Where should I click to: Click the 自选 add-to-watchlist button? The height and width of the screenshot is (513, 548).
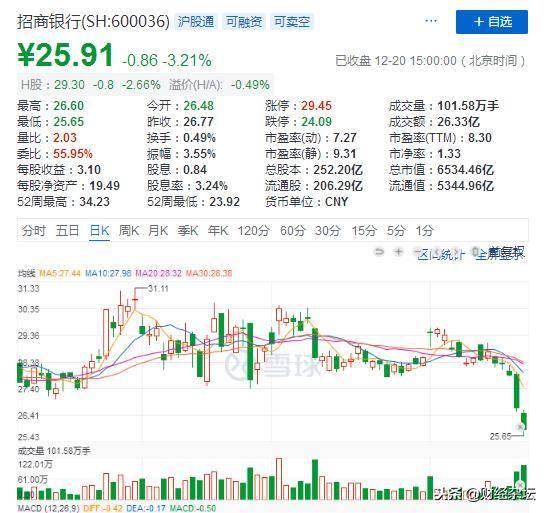[x=492, y=22]
